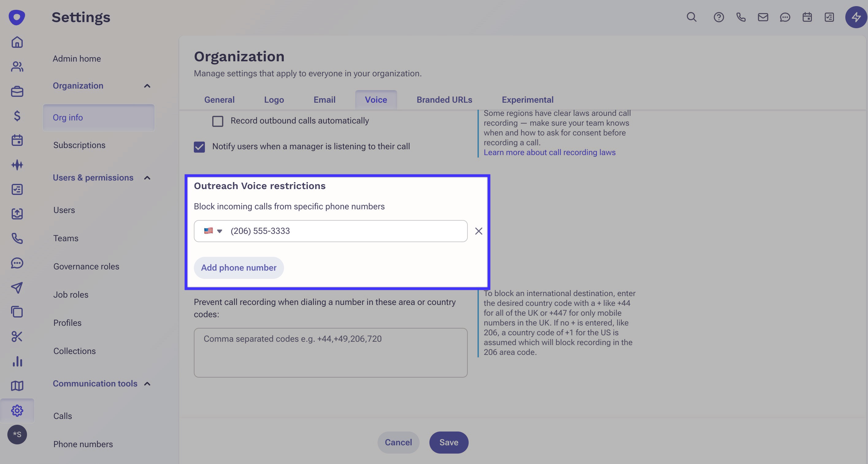Collapse the Users & permissions section
The image size is (868, 464).
pos(147,178)
